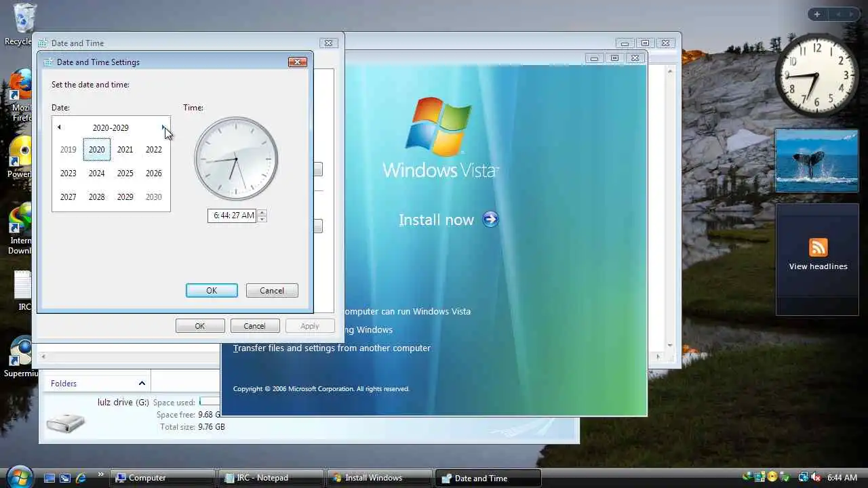The width and height of the screenshot is (868, 488).
Task: Select year 2026 in calendar
Action: pos(154,174)
